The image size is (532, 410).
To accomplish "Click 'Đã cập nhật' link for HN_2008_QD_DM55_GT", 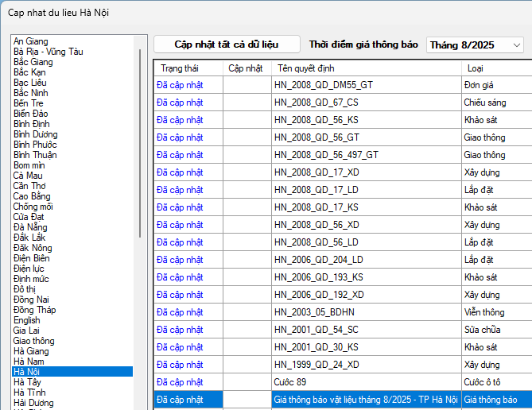I will pos(180,85).
